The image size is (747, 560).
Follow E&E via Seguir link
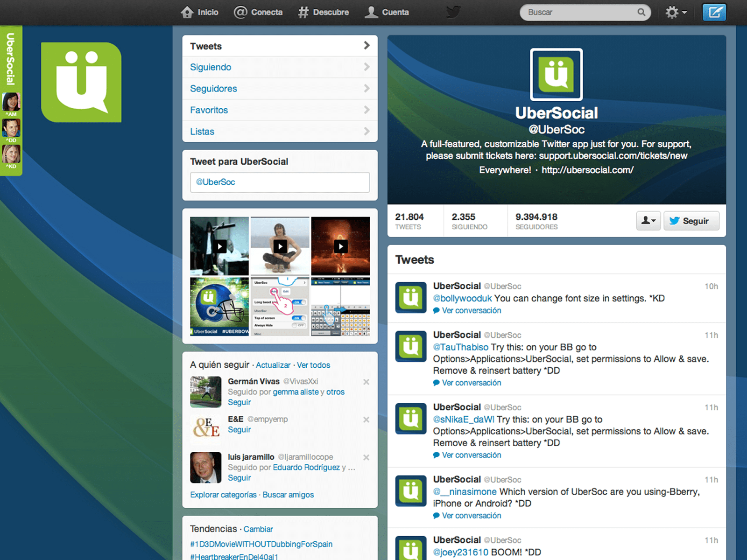click(x=240, y=430)
